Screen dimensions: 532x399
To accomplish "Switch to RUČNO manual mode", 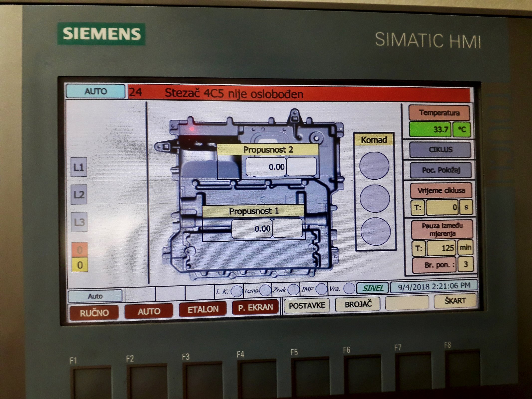I will tap(94, 313).
